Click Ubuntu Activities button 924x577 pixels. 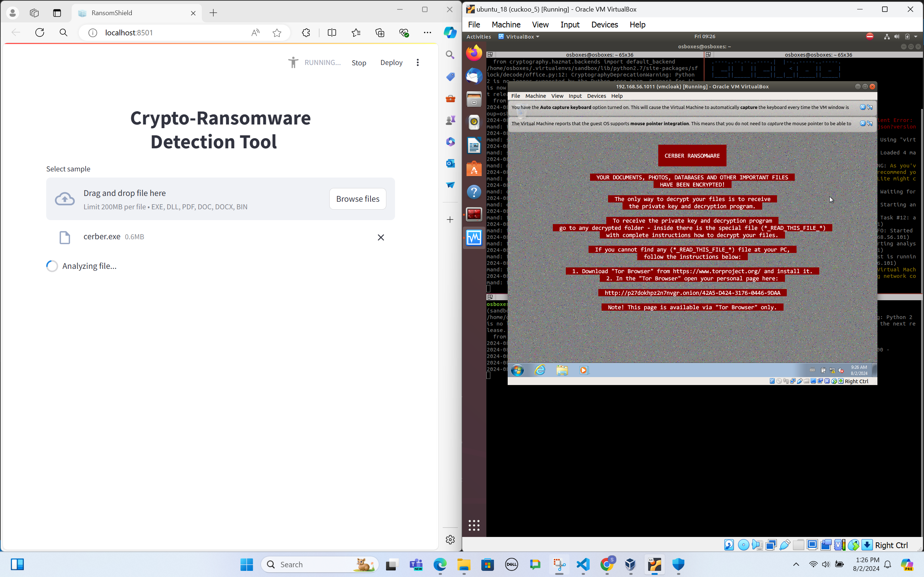pyautogui.click(x=478, y=37)
